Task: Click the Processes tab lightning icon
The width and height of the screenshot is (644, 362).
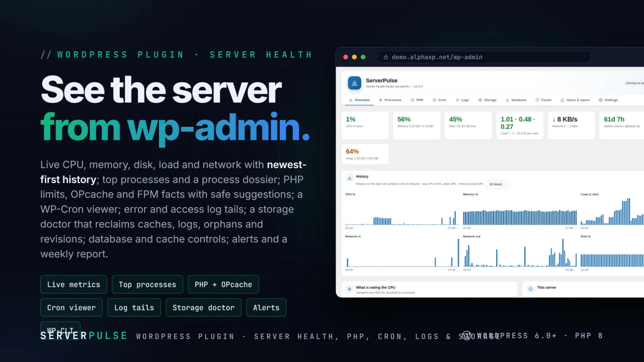Action: tap(380, 100)
